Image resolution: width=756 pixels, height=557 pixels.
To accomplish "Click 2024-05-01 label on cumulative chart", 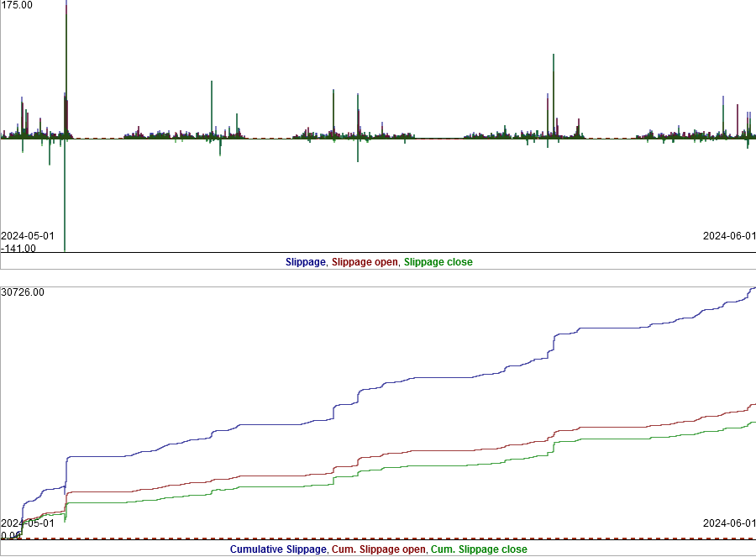I will [27, 522].
